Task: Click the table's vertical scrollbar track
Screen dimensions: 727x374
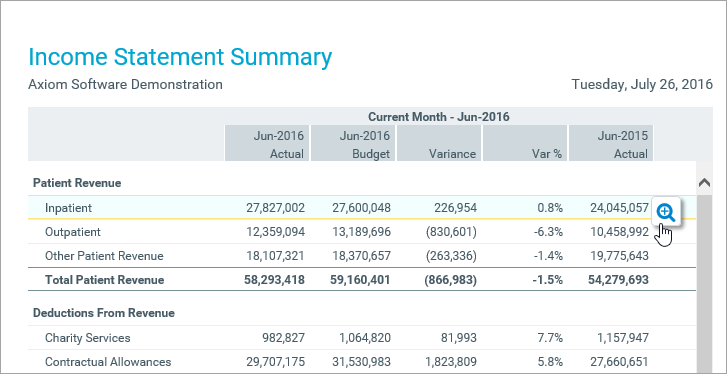Action: [704, 283]
